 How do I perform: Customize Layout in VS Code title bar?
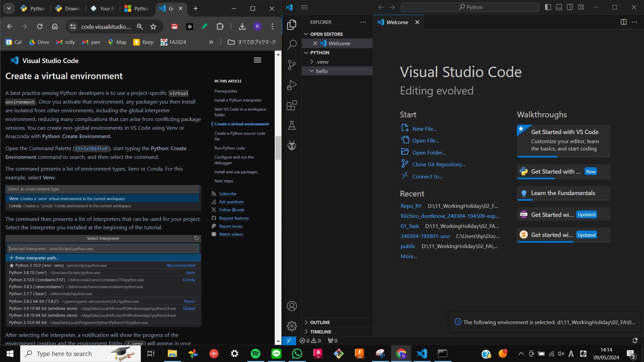tap(581, 7)
